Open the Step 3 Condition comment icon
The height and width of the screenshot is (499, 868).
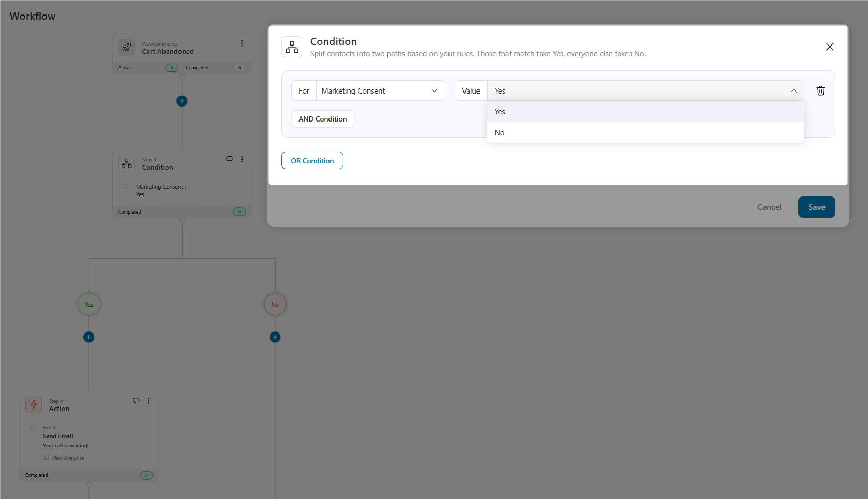[229, 159]
